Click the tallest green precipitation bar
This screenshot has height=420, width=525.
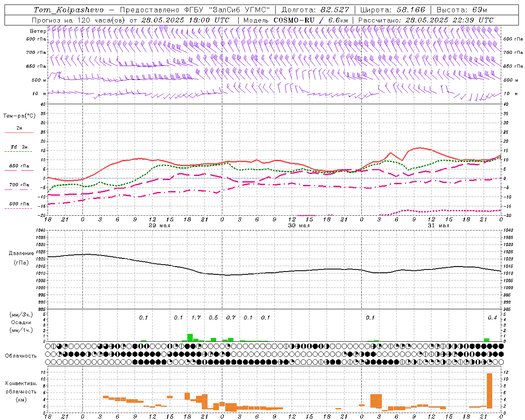[x=190, y=338]
